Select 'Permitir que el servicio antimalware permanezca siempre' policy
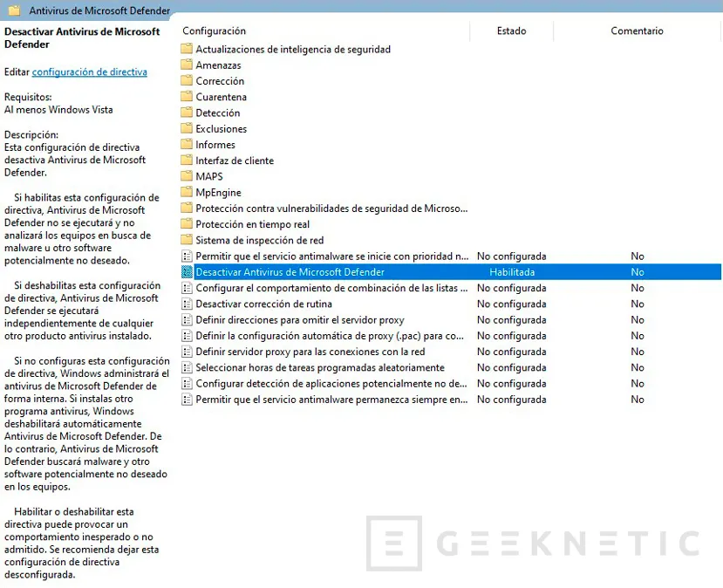 (331, 400)
